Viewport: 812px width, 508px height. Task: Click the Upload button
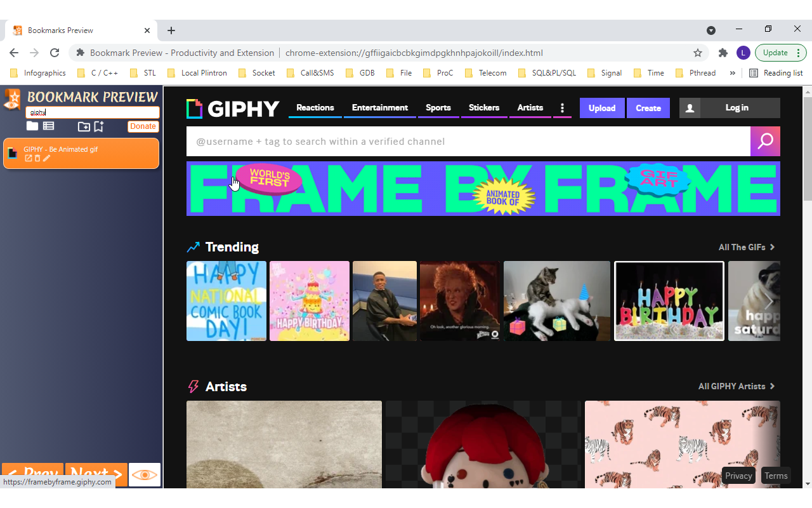[601, 108]
